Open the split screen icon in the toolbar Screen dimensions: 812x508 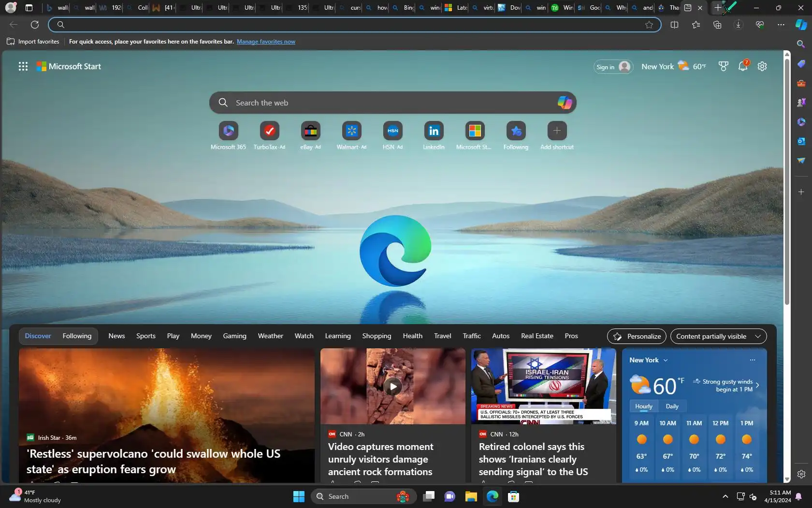point(675,25)
